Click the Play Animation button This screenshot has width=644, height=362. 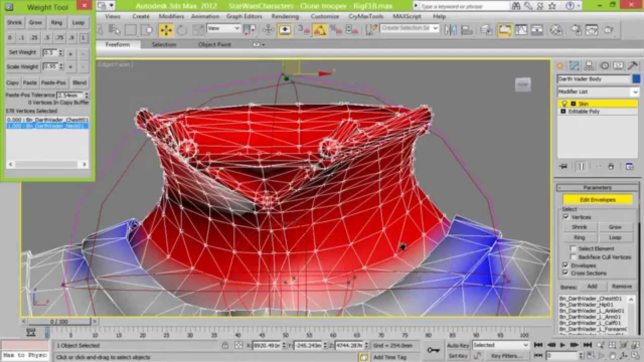tap(562, 345)
